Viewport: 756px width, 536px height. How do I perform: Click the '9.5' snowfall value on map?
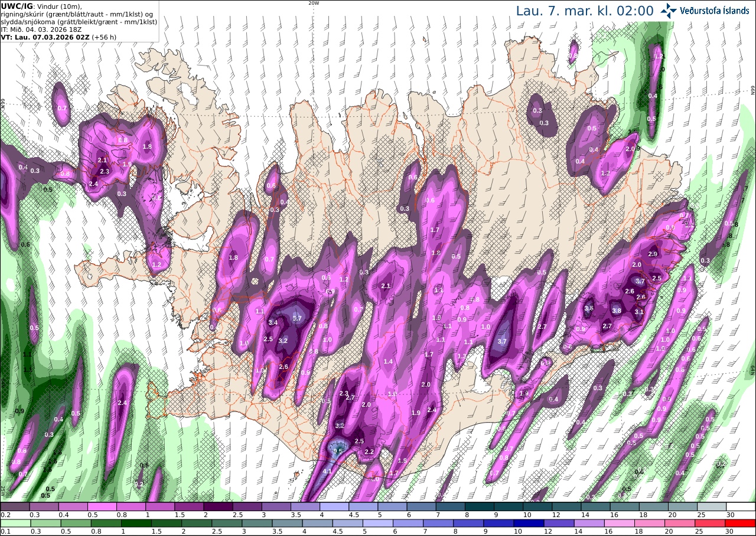[x=338, y=451]
